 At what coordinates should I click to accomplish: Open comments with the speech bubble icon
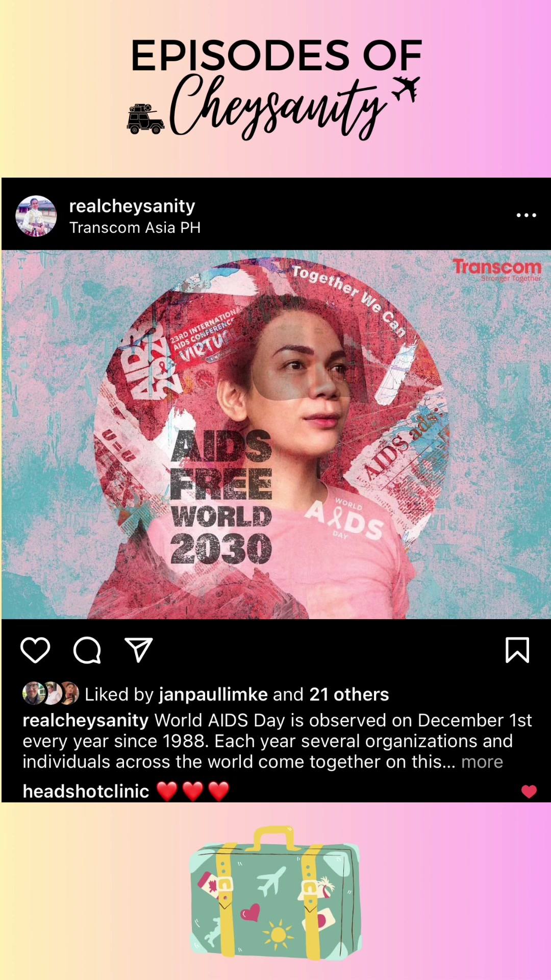tap(87, 650)
